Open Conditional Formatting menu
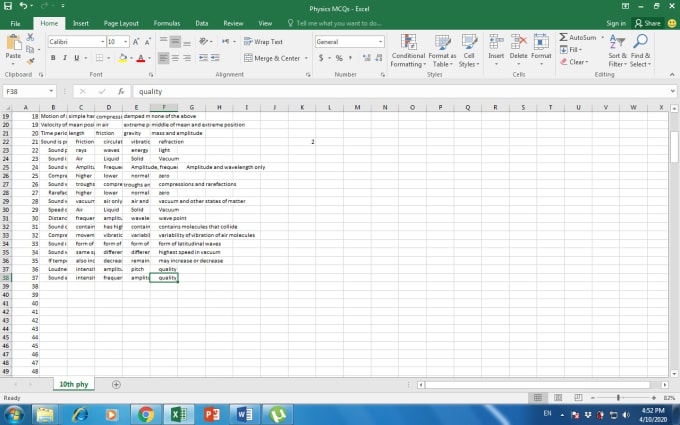Image resolution: width=680 pixels, height=425 pixels. (x=408, y=51)
